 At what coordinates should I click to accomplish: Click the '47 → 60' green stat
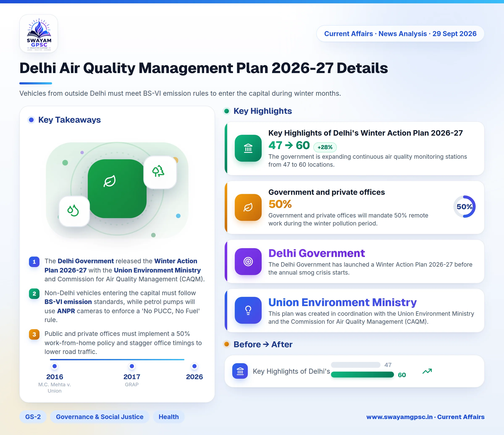[x=289, y=145]
